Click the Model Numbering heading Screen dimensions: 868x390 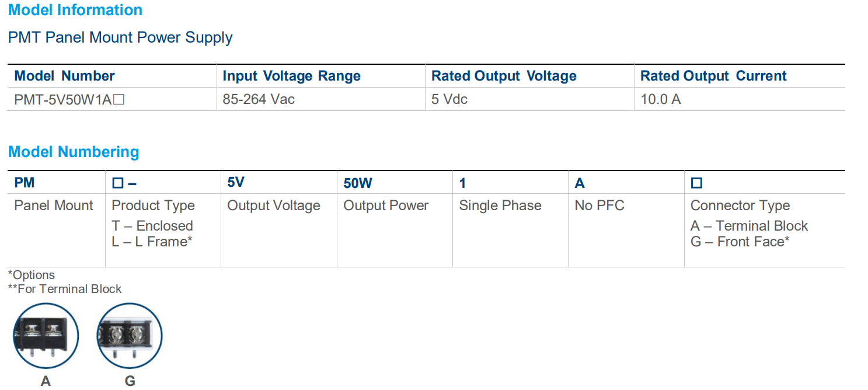(x=74, y=152)
